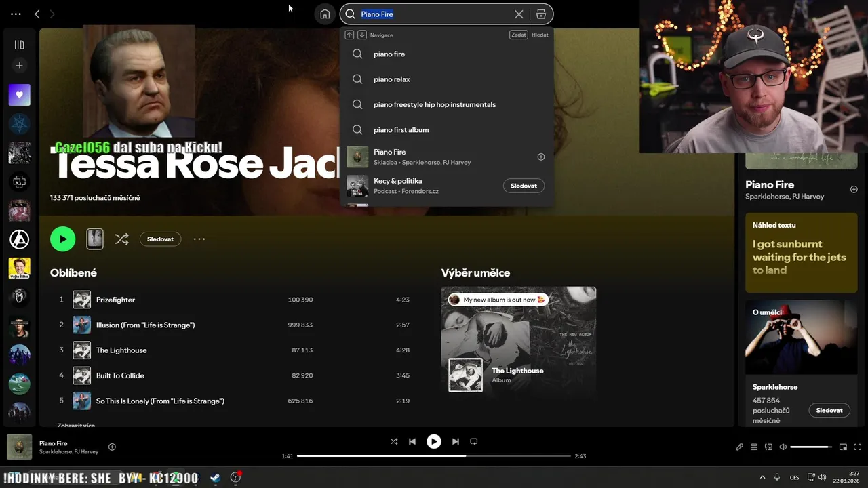Toggle the Your Library sidebar icon
This screenshot has width=868, height=488.
(x=19, y=45)
